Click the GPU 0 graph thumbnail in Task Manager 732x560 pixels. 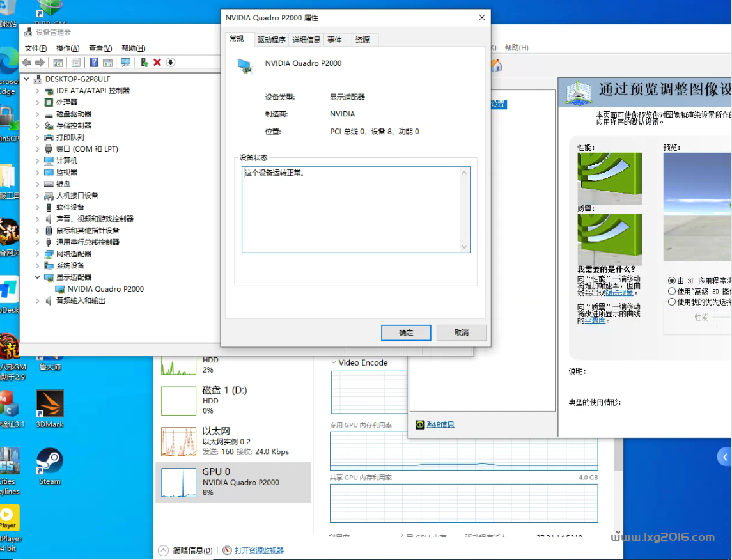click(x=179, y=483)
